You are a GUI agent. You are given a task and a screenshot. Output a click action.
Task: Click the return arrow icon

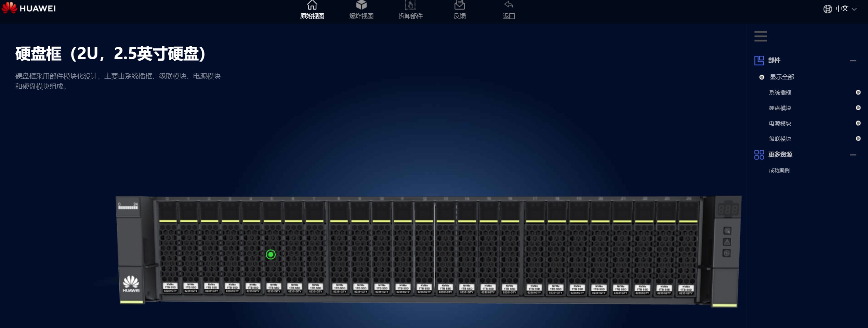tap(509, 5)
